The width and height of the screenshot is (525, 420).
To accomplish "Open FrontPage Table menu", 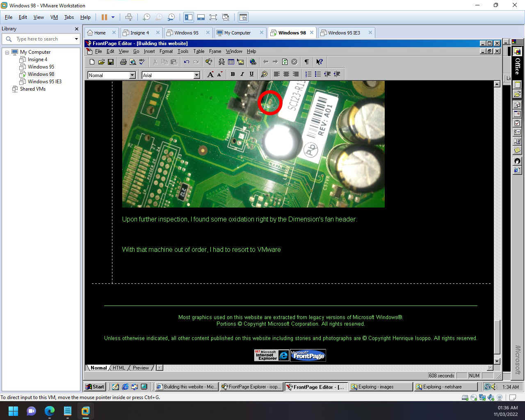I will click(x=199, y=51).
